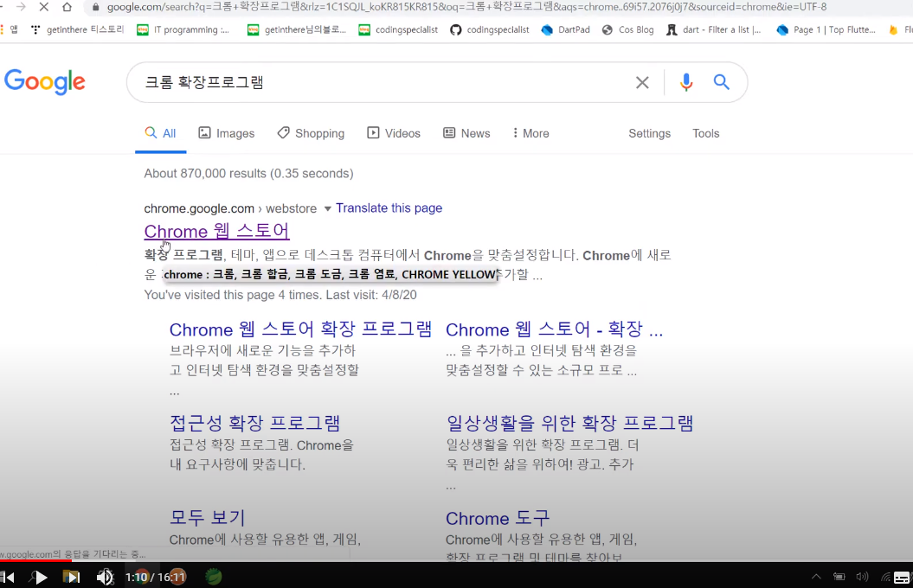The width and height of the screenshot is (913, 588).
Task: Switch to the Images tab
Action: pos(227,133)
